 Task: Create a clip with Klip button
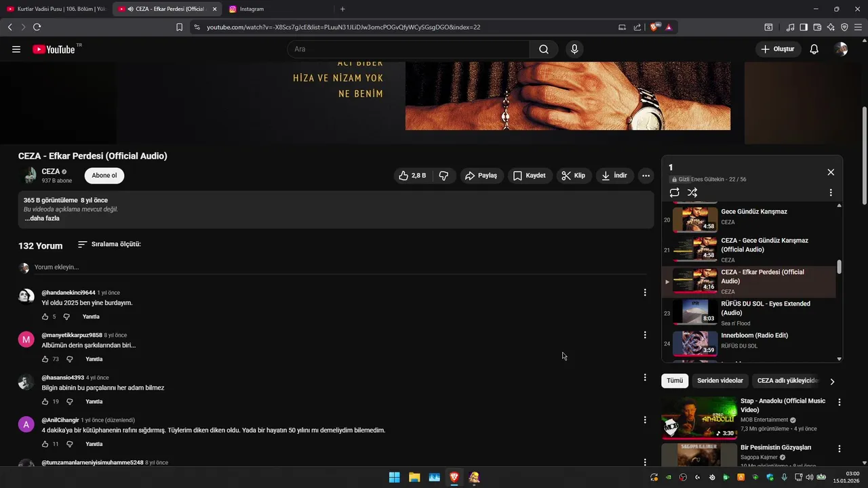[574, 176]
